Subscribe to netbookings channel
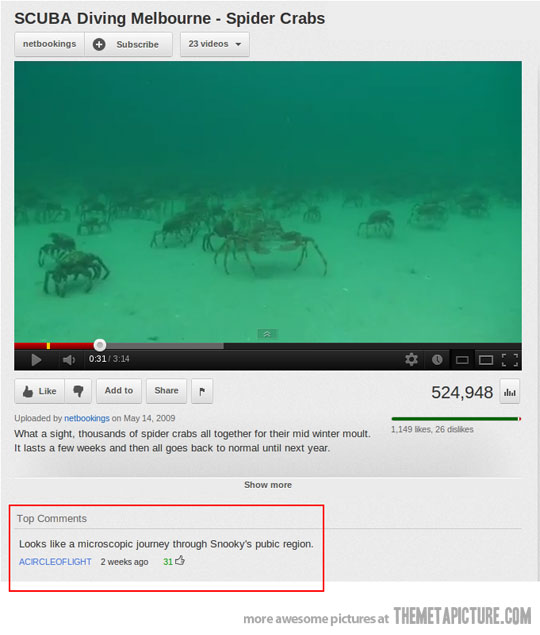540x635 pixels. (128, 44)
